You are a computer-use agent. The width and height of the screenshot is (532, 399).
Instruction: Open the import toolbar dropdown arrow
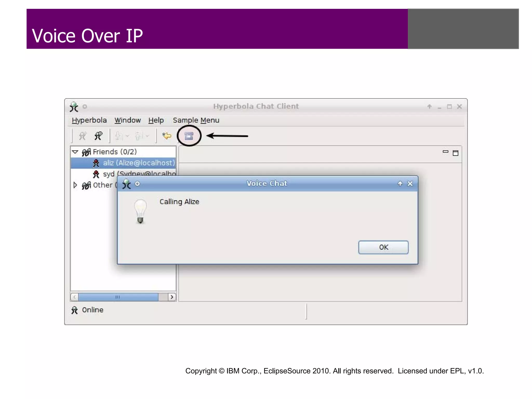coord(128,136)
